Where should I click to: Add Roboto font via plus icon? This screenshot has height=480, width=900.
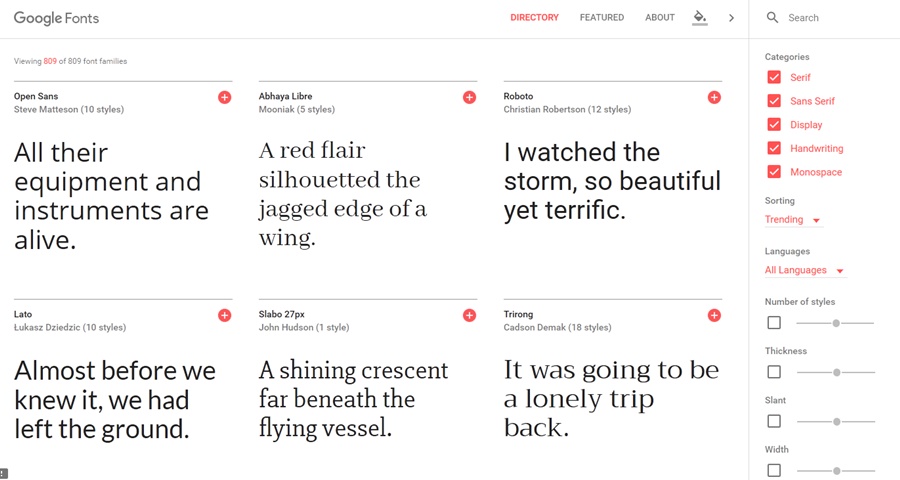pyautogui.click(x=714, y=98)
